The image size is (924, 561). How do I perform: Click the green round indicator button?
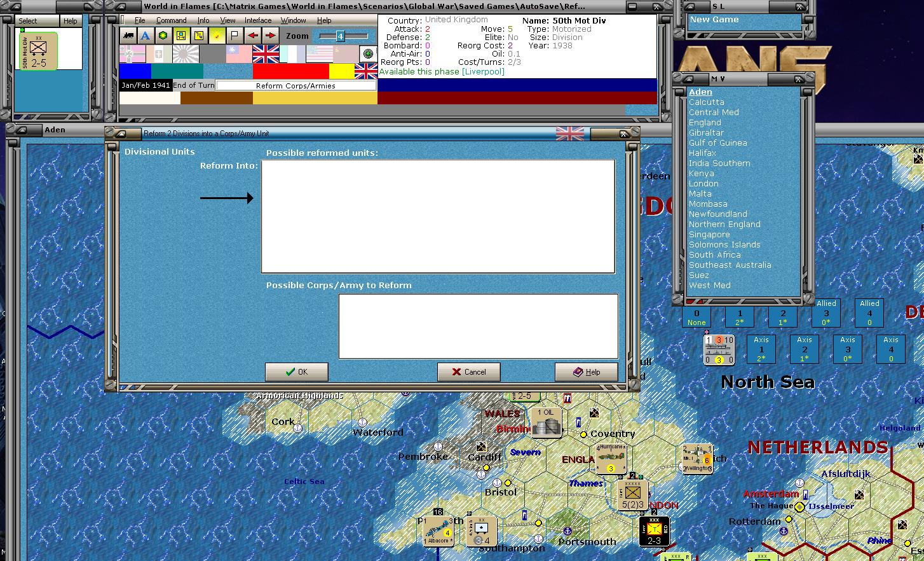click(x=368, y=53)
